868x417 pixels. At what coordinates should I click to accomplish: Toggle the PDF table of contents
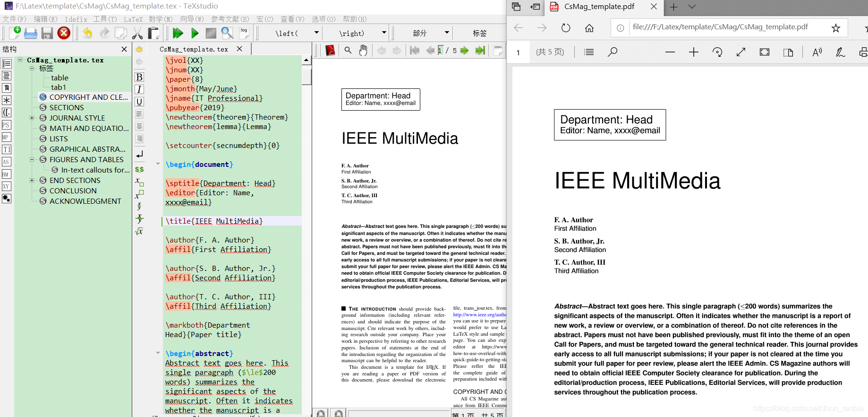coord(589,52)
